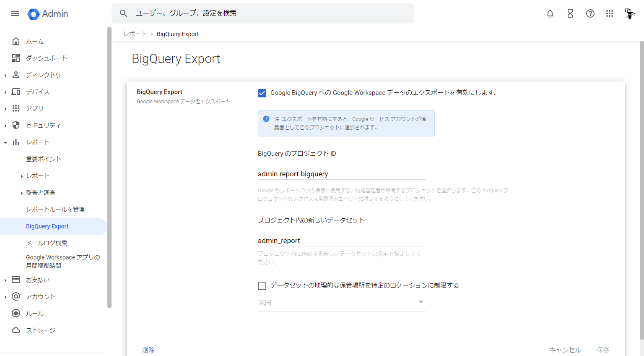The width and height of the screenshot is (644, 356).
Task: Click the ルール rules icon
Action: coord(16,313)
